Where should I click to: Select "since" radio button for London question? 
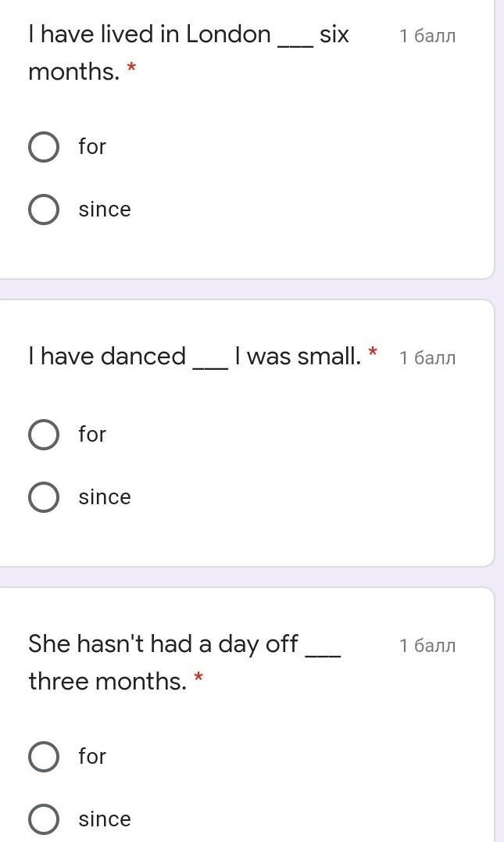[x=44, y=210]
